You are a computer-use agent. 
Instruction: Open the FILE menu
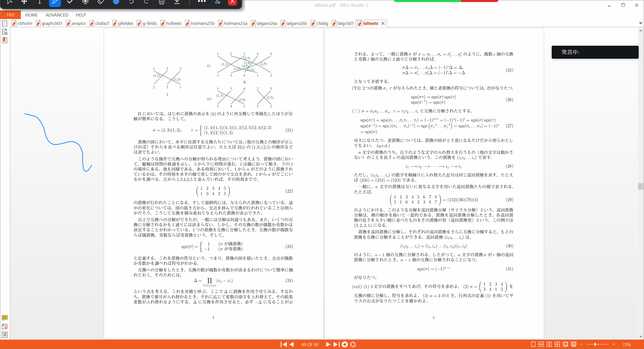point(10,15)
